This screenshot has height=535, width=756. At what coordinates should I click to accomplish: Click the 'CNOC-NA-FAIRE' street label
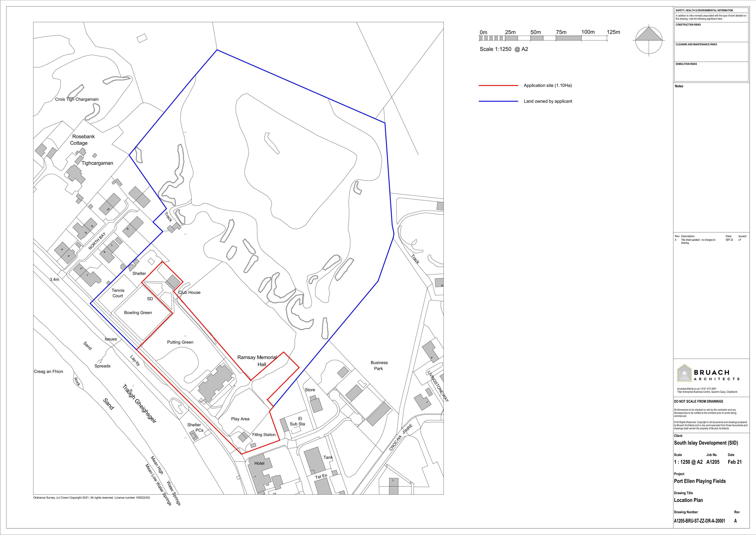tap(401, 437)
